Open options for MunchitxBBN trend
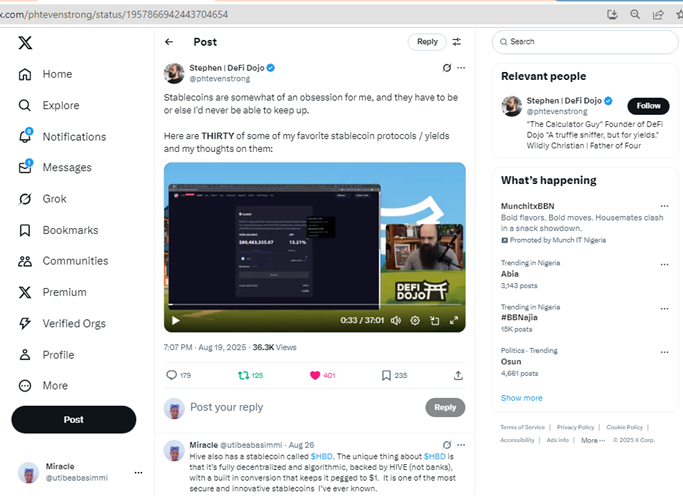Viewport: 683px width, 496px height. coord(664,206)
